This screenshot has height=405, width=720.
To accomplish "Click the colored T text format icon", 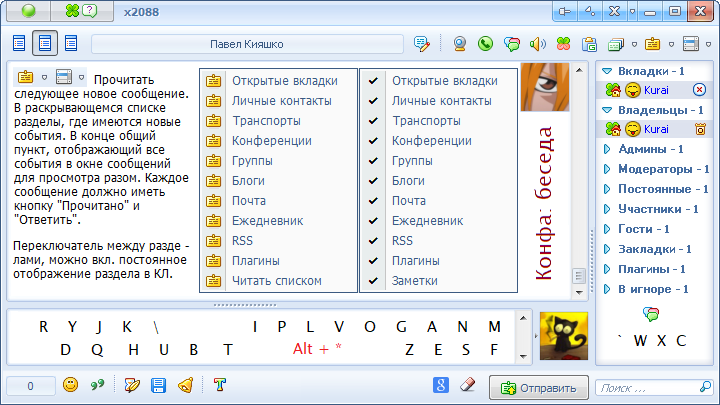I will (220, 385).
